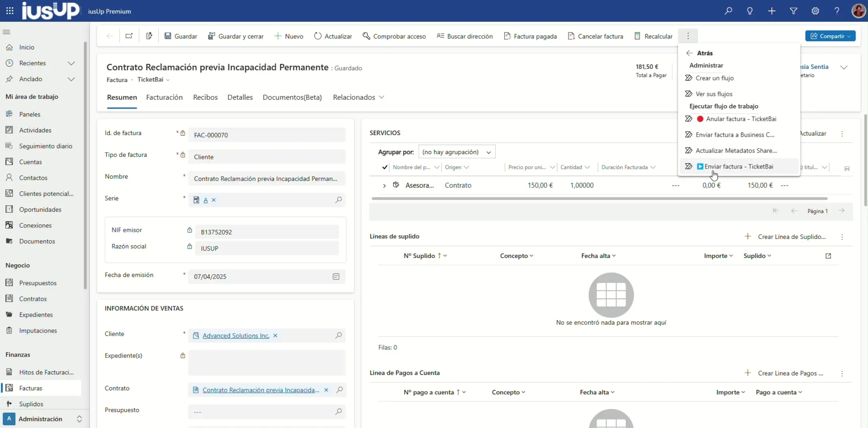Open the app launcher waffle icon

pos(10,11)
